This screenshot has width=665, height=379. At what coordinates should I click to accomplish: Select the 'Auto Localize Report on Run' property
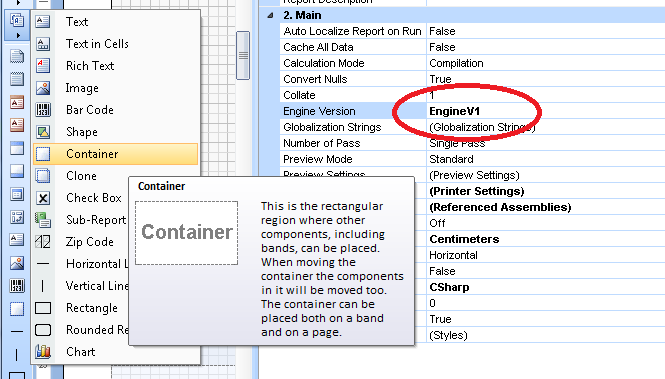(x=352, y=31)
